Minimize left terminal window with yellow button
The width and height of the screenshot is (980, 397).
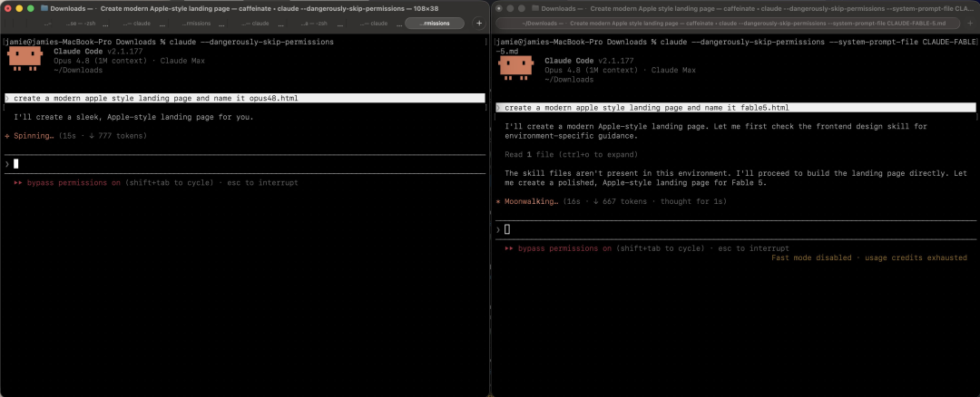tap(19, 9)
